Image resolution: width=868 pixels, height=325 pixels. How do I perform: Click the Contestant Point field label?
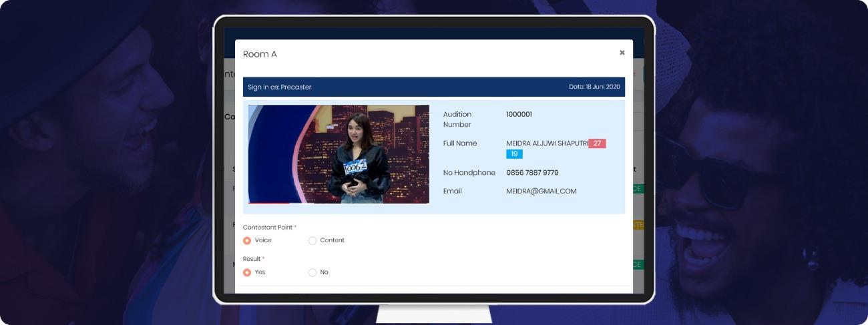click(268, 228)
